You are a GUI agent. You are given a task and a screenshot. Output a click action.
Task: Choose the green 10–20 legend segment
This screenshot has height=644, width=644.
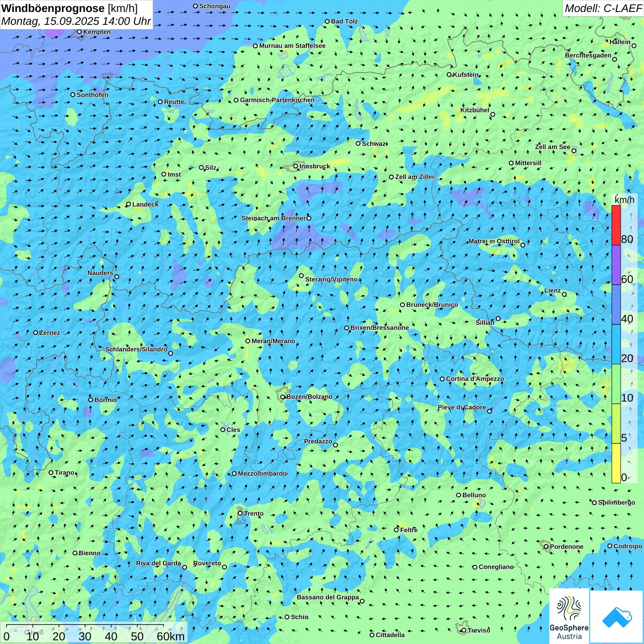tap(616, 384)
